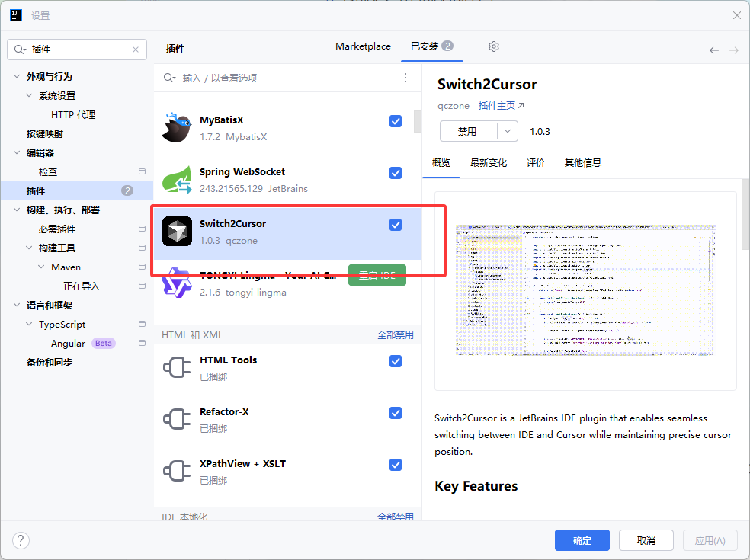Click the plugin list search magnifier icon
The width and height of the screenshot is (750, 560).
[x=169, y=78]
